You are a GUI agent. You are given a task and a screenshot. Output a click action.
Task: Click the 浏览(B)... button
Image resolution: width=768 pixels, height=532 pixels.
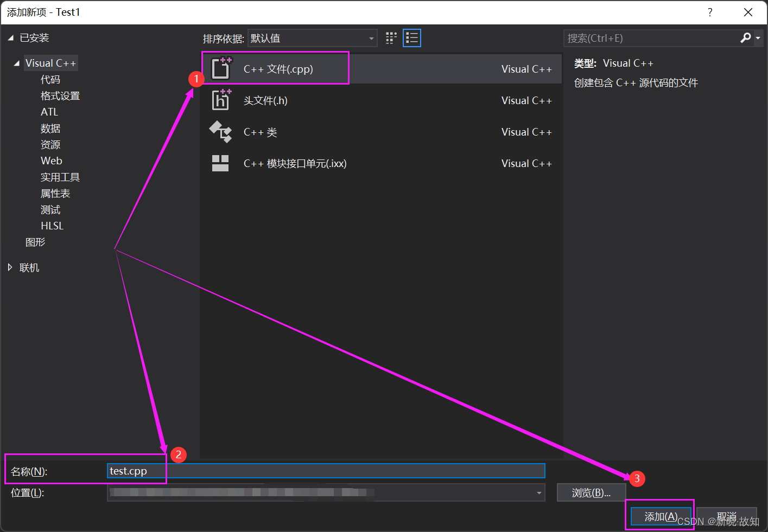click(x=591, y=492)
